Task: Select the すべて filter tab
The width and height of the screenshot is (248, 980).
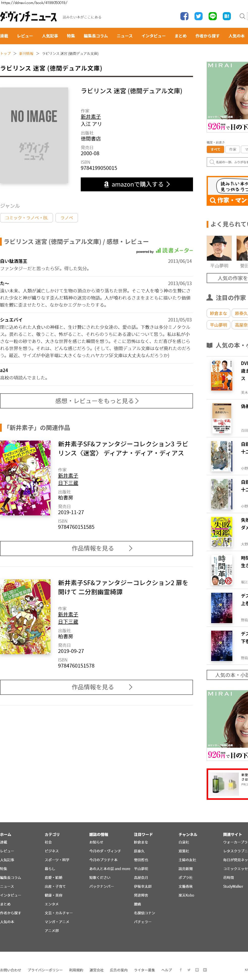Action: click(215, 149)
